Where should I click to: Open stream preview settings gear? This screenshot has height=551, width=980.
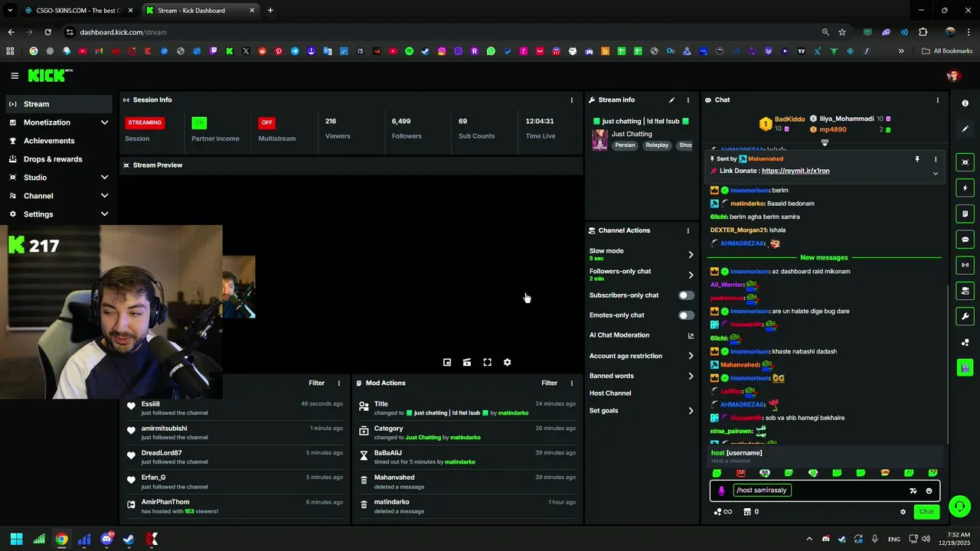click(507, 363)
